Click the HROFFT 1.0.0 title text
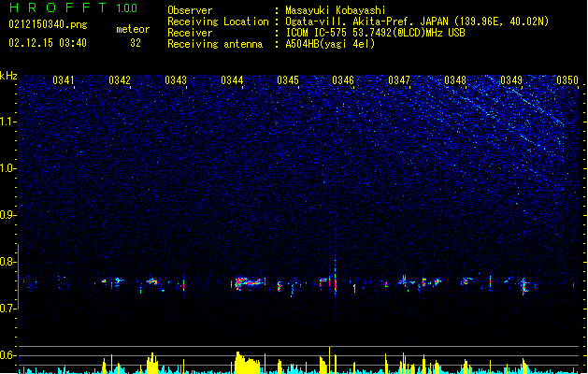The width and height of the screenshot is (588, 374). 73,7
